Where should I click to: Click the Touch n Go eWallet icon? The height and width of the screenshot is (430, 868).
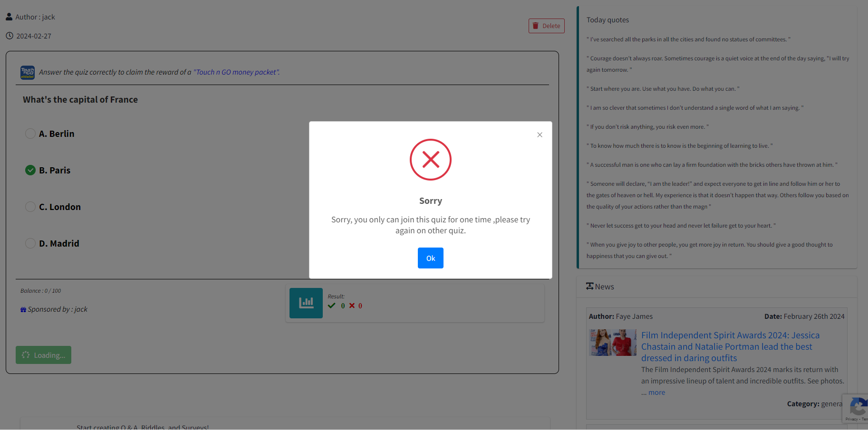click(28, 72)
